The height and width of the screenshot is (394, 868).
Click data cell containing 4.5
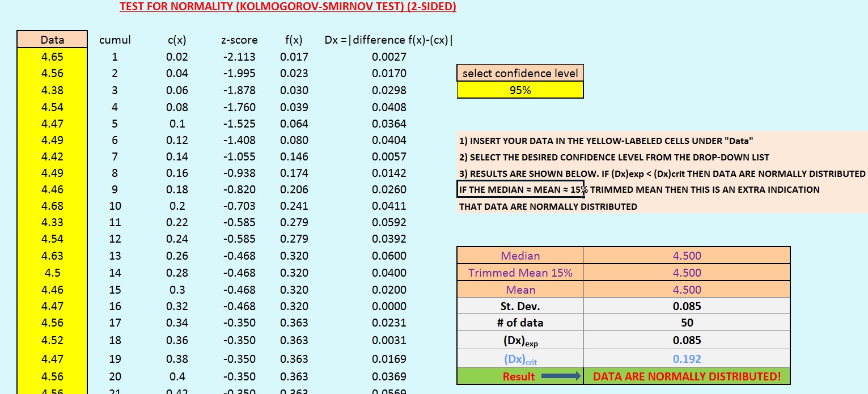pyautogui.click(x=52, y=273)
